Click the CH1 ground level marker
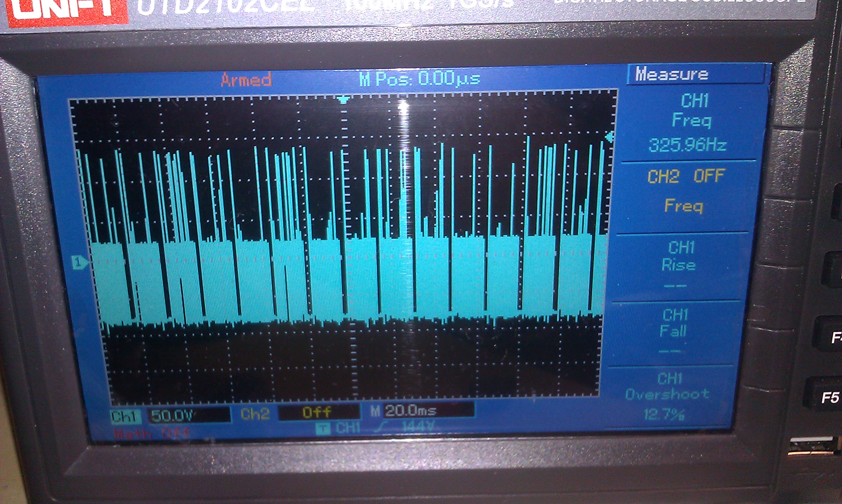This screenshot has height=504, width=842. pos(80,262)
